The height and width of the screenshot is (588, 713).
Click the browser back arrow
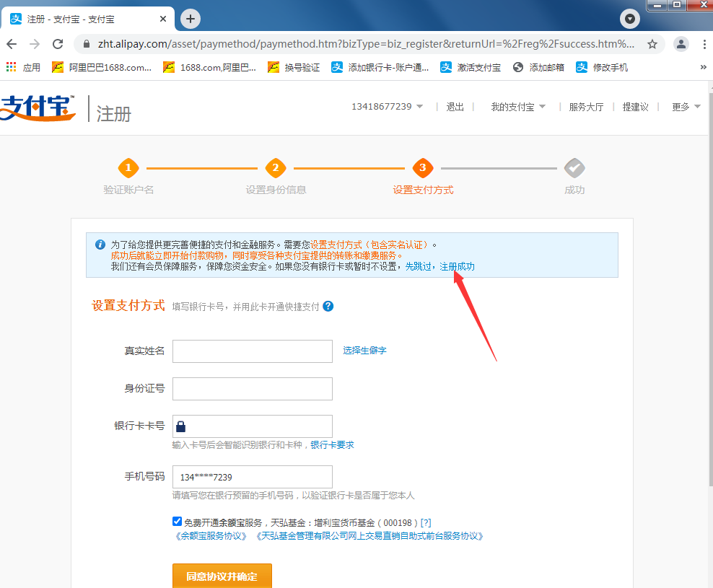[x=12, y=44]
